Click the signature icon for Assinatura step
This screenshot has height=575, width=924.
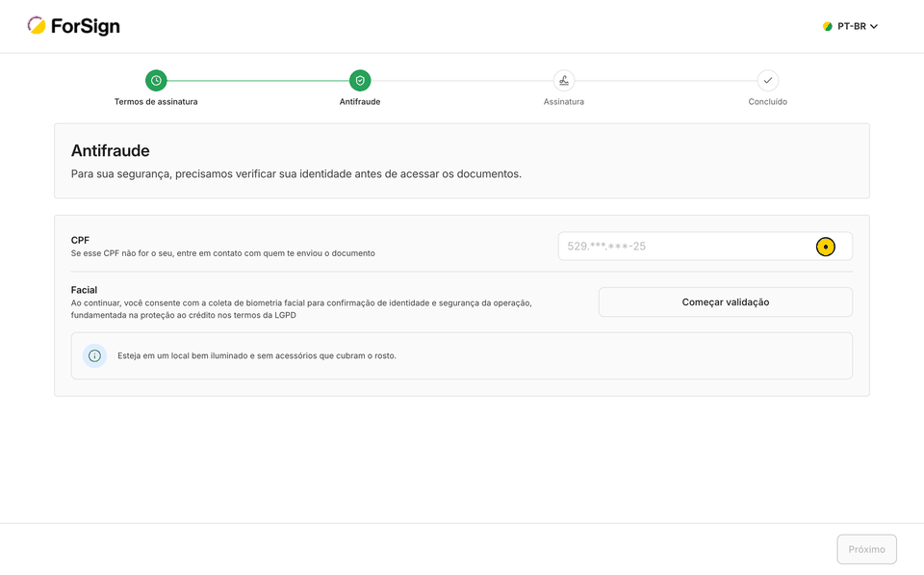click(564, 80)
